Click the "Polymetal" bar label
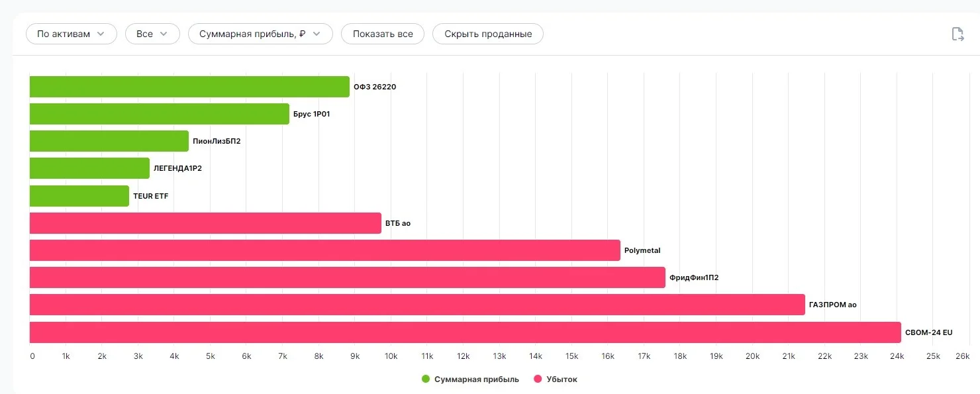Viewport: 980px width, 394px height. click(642, 250)
